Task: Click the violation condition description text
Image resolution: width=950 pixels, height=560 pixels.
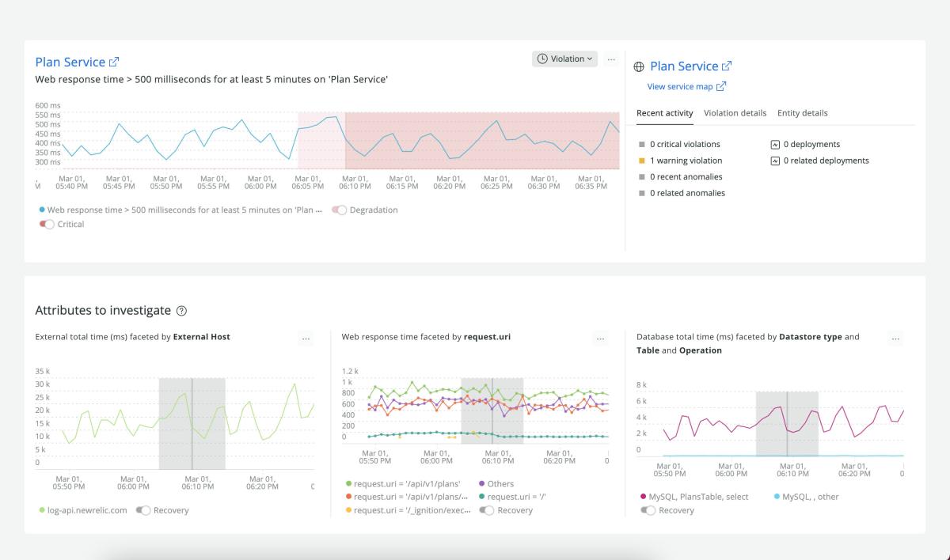Action: pyautogui.click(x=211, y=80)
